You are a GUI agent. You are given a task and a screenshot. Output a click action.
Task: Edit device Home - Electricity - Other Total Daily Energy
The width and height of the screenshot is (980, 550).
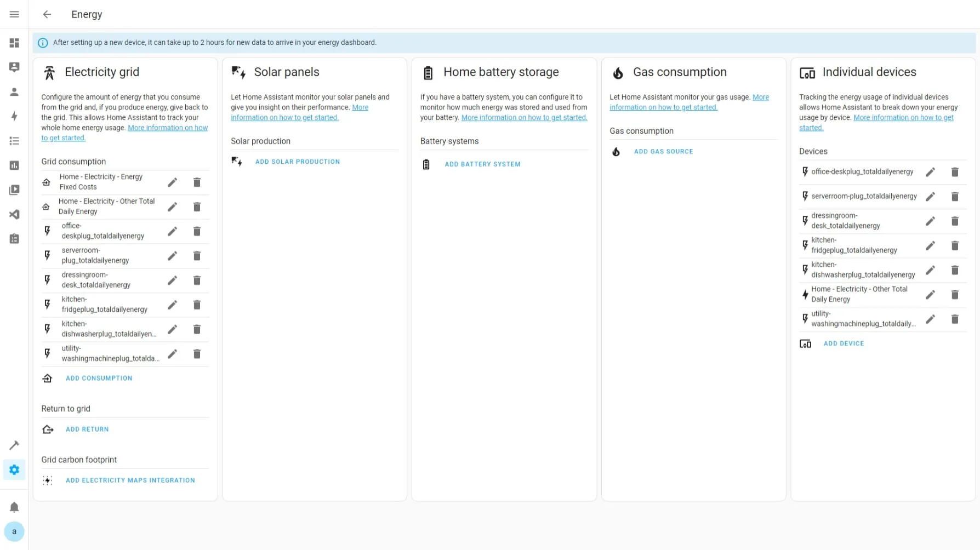point(930,295)
